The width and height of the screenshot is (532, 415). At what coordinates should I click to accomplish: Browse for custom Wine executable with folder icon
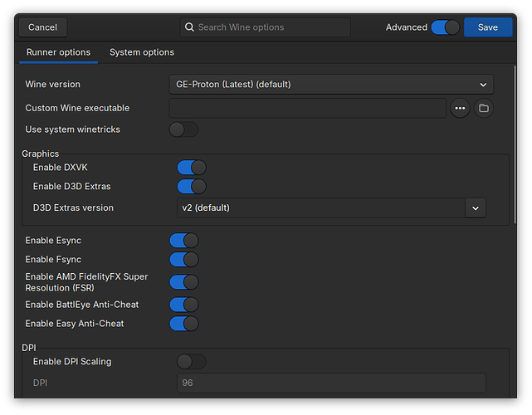click(x=484, y=108)
